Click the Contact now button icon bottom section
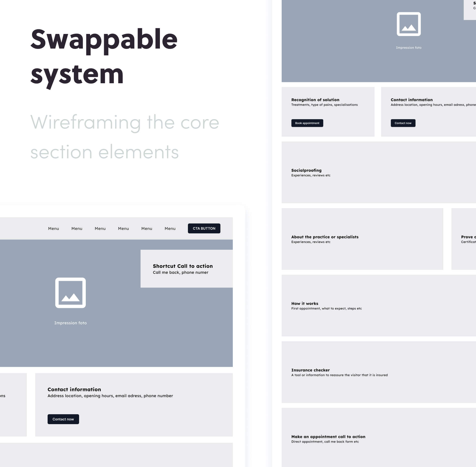This screenshot has width=476, height=467. (x=63, y=419)
